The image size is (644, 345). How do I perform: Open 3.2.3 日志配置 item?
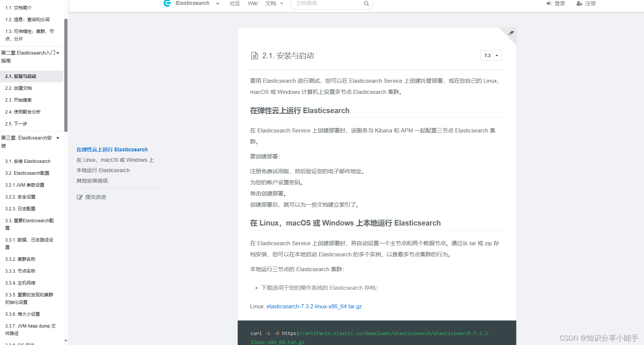[20, 209]
